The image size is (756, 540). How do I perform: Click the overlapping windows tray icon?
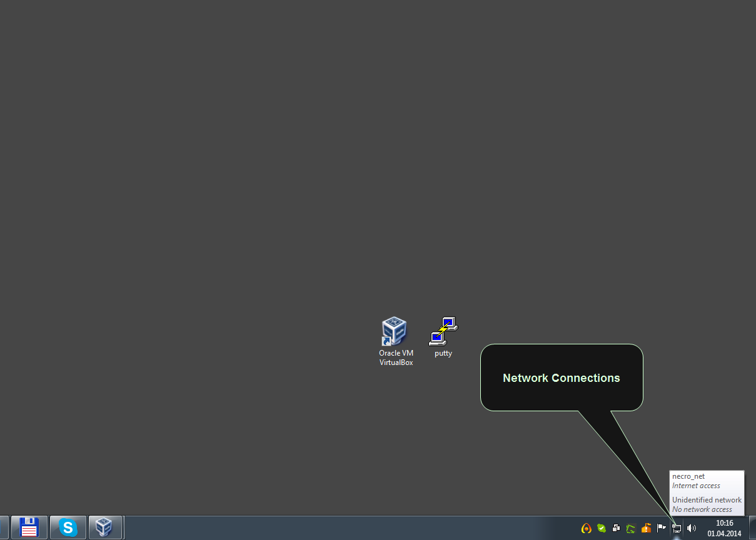[617, 528]
